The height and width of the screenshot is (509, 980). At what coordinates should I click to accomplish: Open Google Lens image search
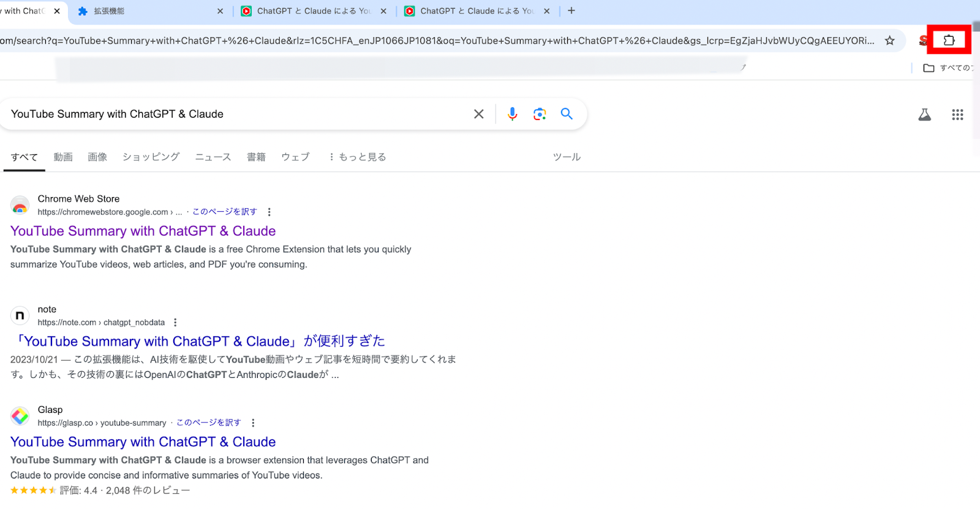pos(539,114)
